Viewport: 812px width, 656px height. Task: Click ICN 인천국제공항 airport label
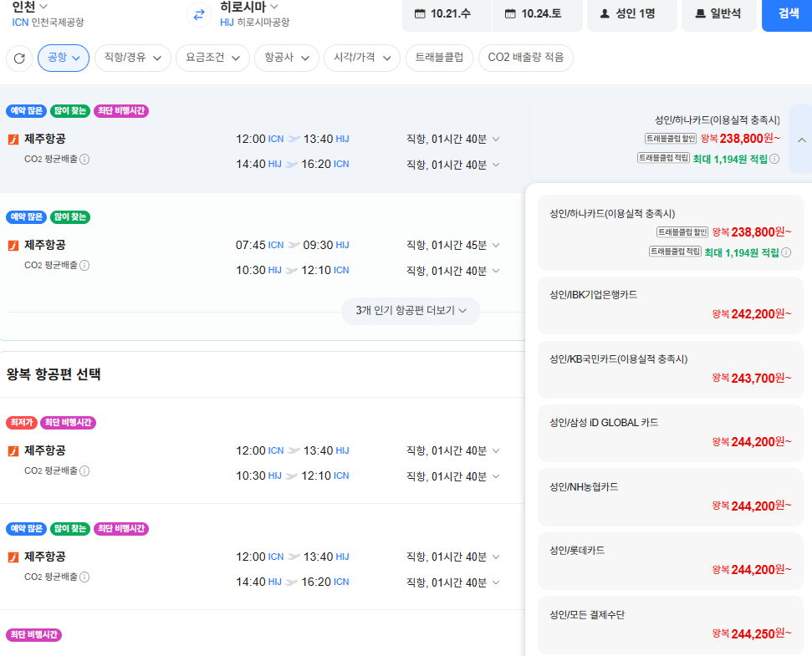coord(48,23)
